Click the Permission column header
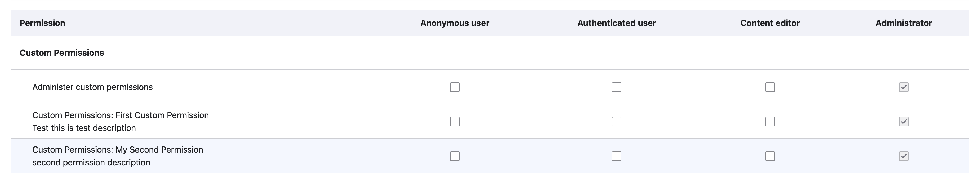Viewport: 980px width, 181px height. click(x=42, y=23)
